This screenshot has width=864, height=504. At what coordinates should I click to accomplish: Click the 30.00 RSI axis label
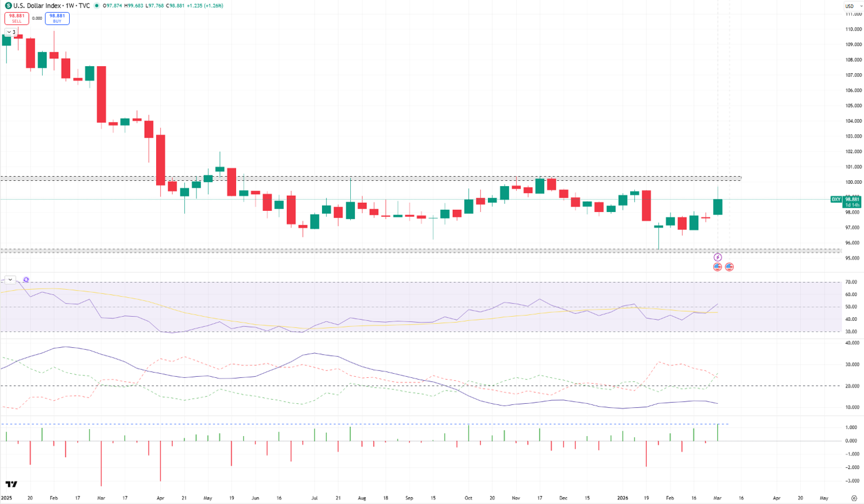tap(851, 332)
